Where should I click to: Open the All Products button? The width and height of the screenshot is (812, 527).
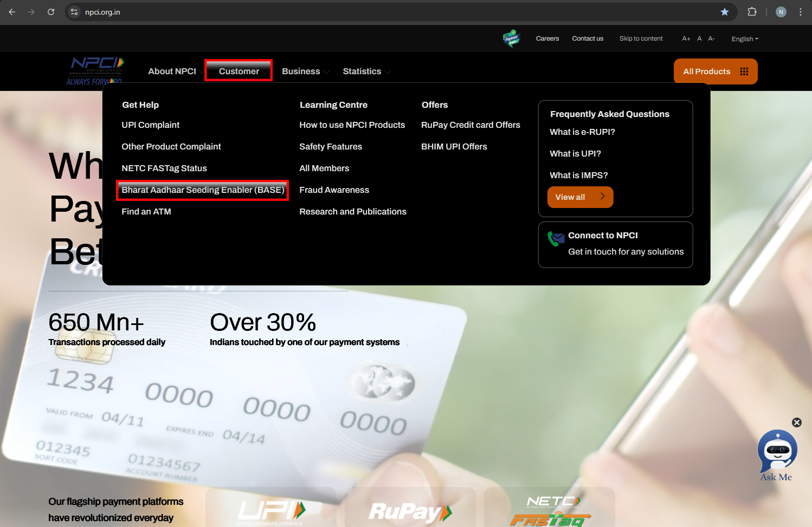click(x=716, y=71)
